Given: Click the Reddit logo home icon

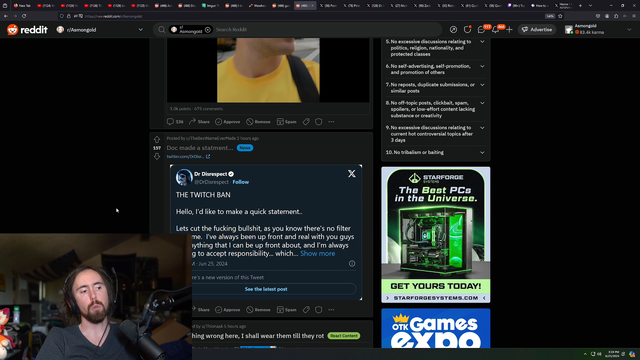Looking at the screenshot, I should point(13,29).
